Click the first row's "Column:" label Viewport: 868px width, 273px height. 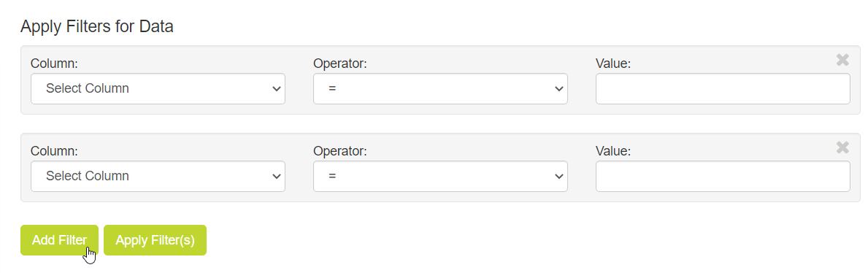click(54, 64)
